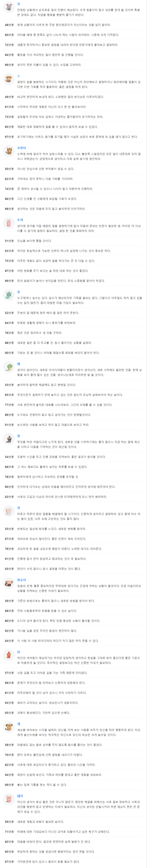Click the ox (소) zodiac icon
This screenshot has height=868, width=147.
[8, 79]
